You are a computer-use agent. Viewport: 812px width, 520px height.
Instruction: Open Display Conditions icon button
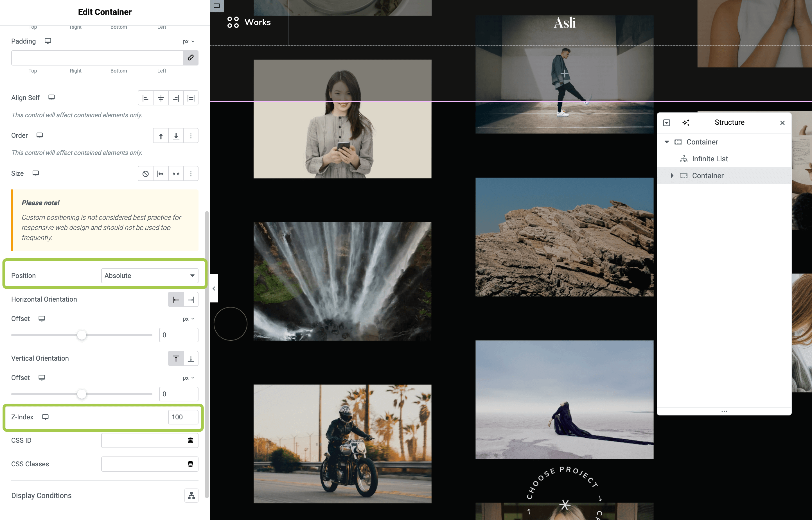click(x=191, y=496)
